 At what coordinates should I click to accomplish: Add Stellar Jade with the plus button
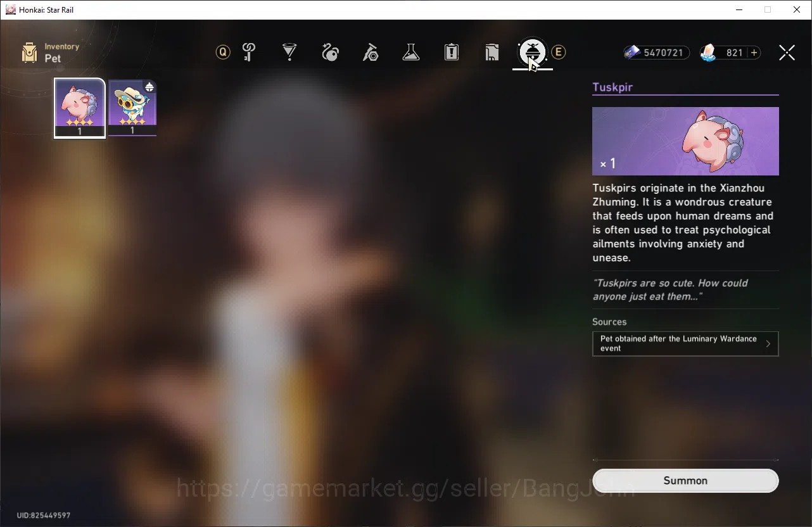pos(754,53)
